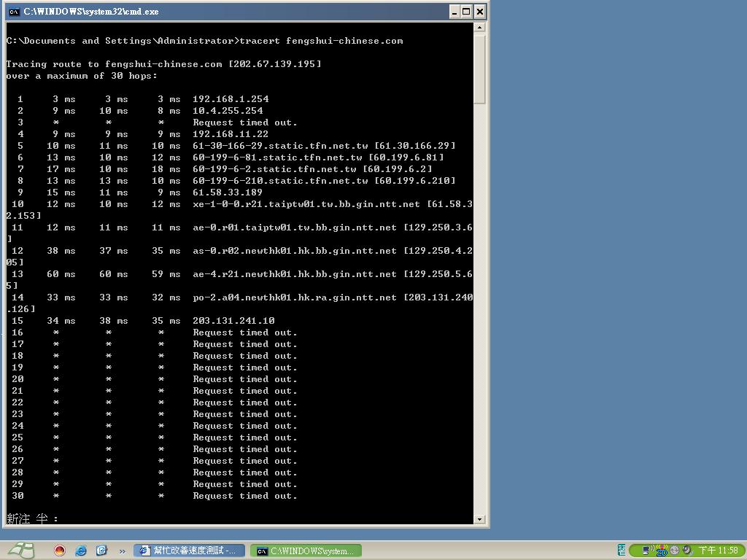Click the console scrollbar down arrow
Screen dimensions: 747x560
(479, 519)
